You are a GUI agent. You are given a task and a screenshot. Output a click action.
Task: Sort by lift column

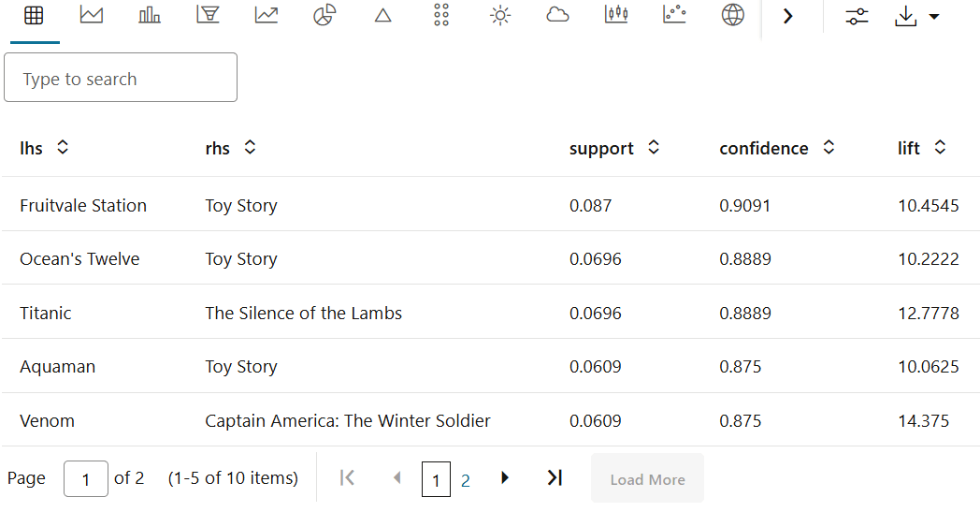(940, 148)
